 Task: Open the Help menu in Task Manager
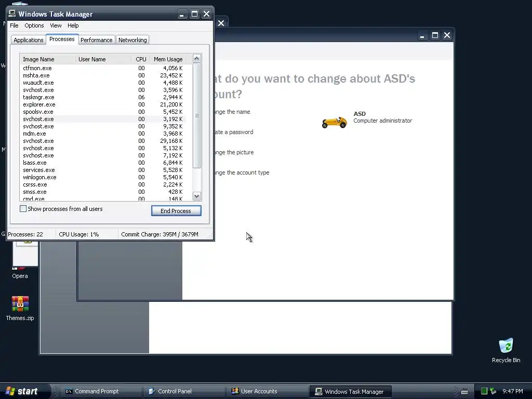click(73, 25)
